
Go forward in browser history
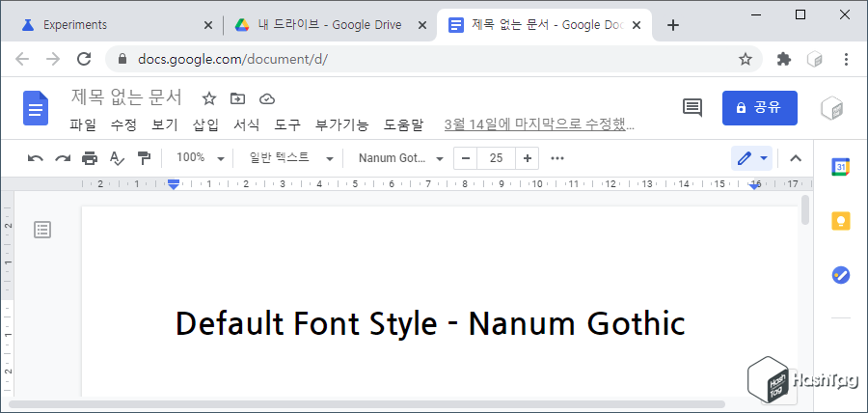53,59
